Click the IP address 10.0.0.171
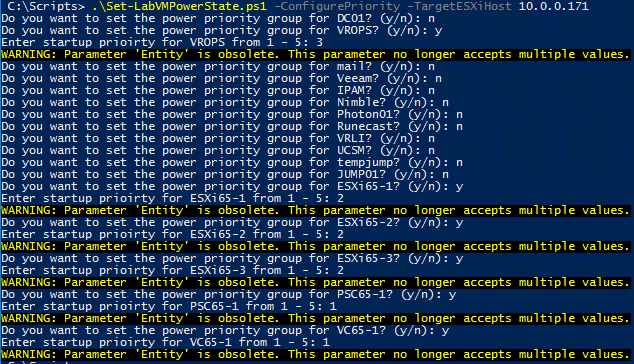This screenshot has width=634, height=364. pyautogui.click(x=554, y=6)
